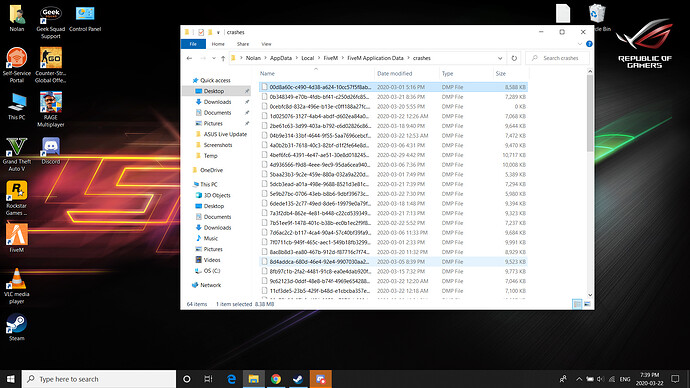This screenshot has height=388, width=690.
Task: Open pinned Downloads under Quick access
Action: pyautogui.click(x=217, y=102)
